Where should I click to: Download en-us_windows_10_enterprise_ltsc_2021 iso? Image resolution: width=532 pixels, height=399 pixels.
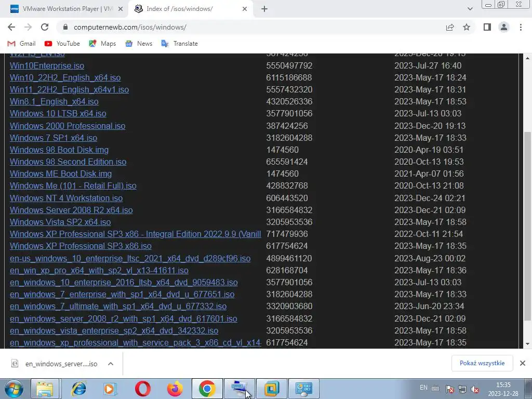(130, 258)
